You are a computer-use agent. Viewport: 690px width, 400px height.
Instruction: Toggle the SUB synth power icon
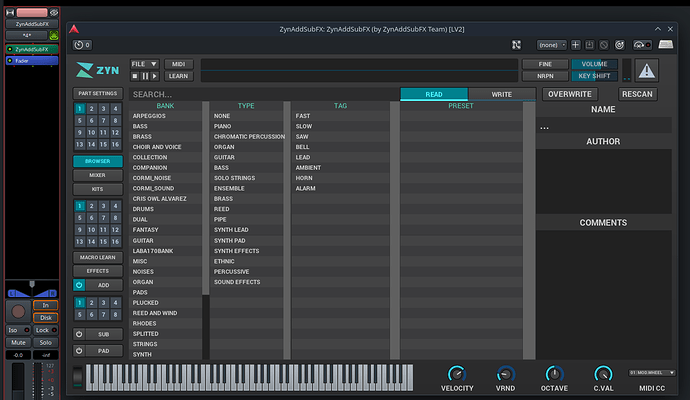click(x=80, y=334)
